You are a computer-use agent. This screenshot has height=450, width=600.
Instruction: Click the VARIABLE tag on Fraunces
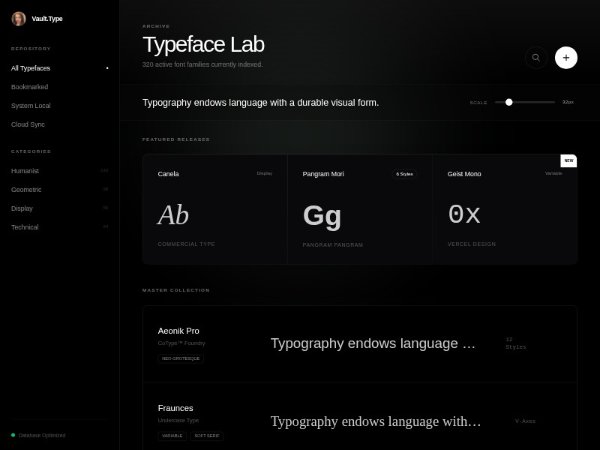pyautogui.click(x=172, y=436)
